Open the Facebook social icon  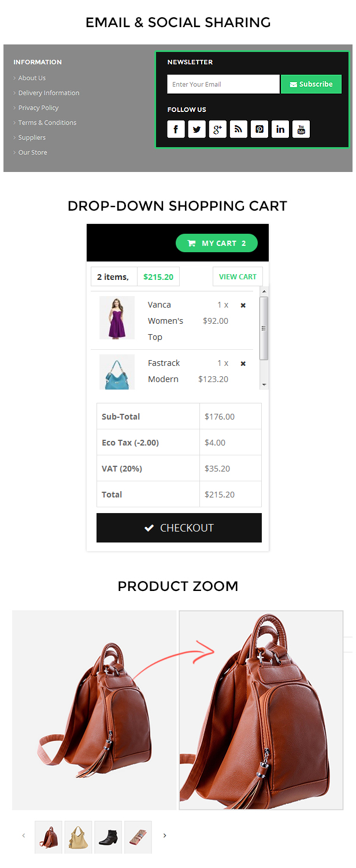[x=176, y=129]
